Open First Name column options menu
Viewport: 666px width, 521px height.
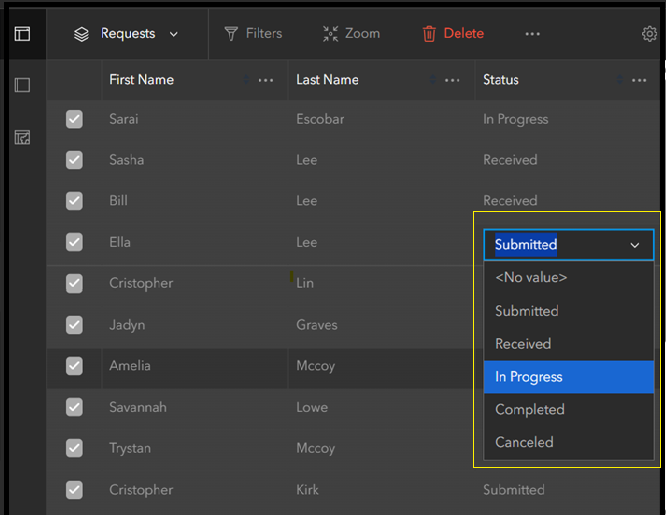click(266, 80)
